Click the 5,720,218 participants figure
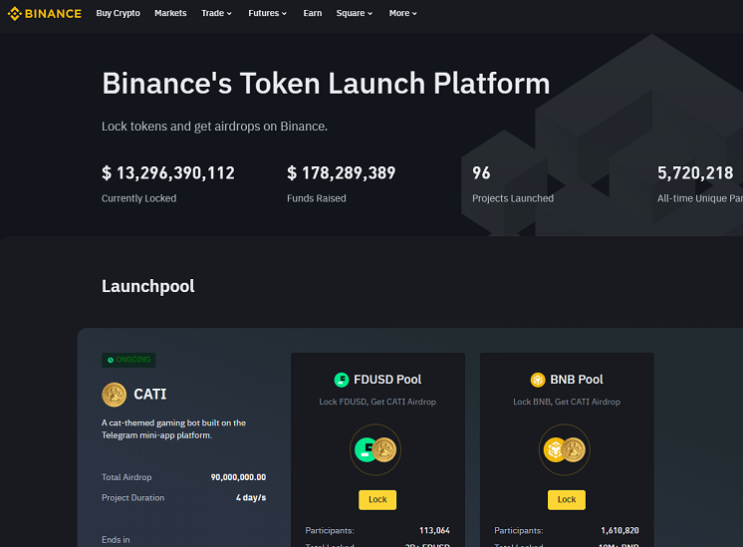 (x=695, y=173)
